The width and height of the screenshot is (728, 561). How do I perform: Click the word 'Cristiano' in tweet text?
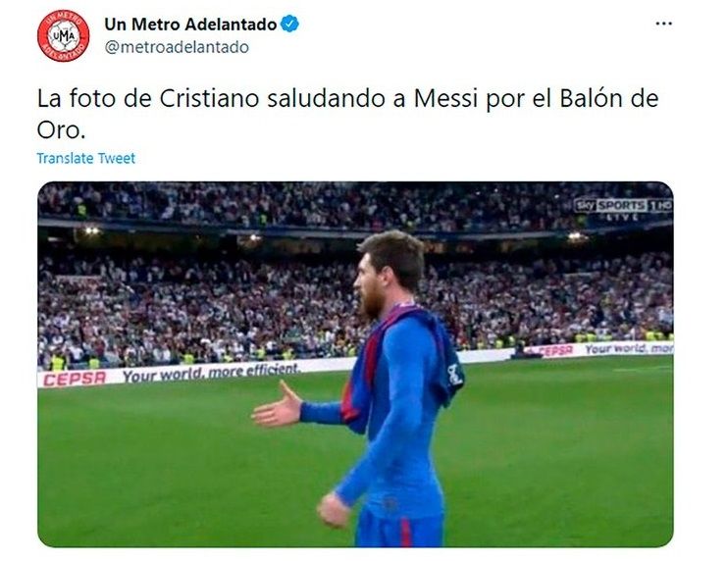[x=209, y=98]
